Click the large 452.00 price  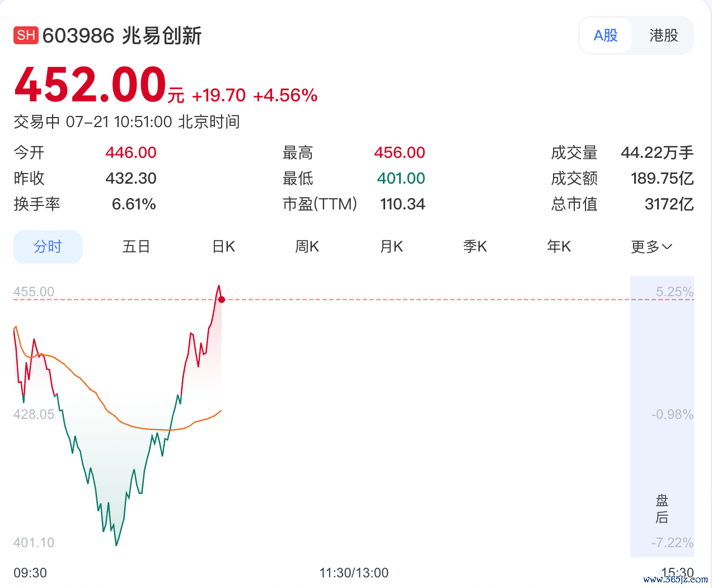tap(91, 85)
